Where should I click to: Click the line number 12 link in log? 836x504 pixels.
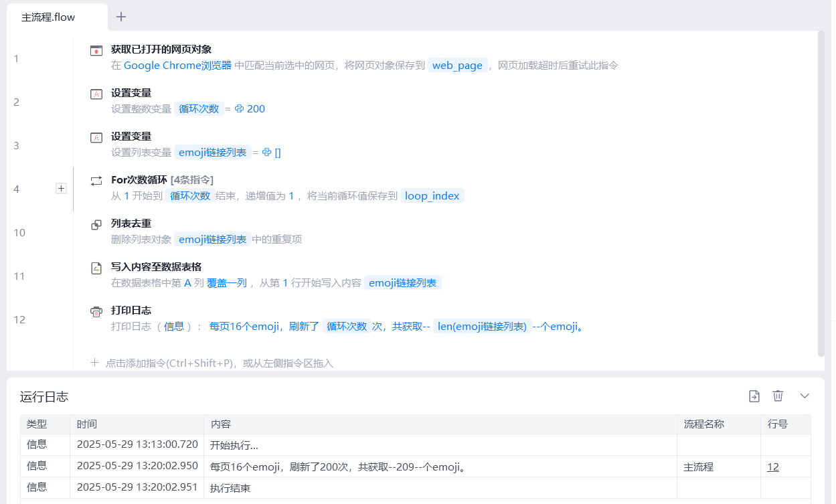[x=772, y=467]
